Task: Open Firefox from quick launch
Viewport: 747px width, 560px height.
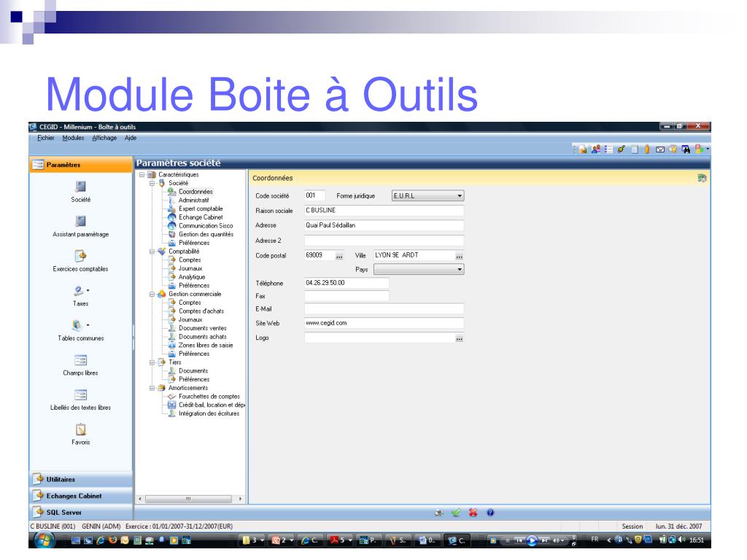Action: (x=113, y=540)
